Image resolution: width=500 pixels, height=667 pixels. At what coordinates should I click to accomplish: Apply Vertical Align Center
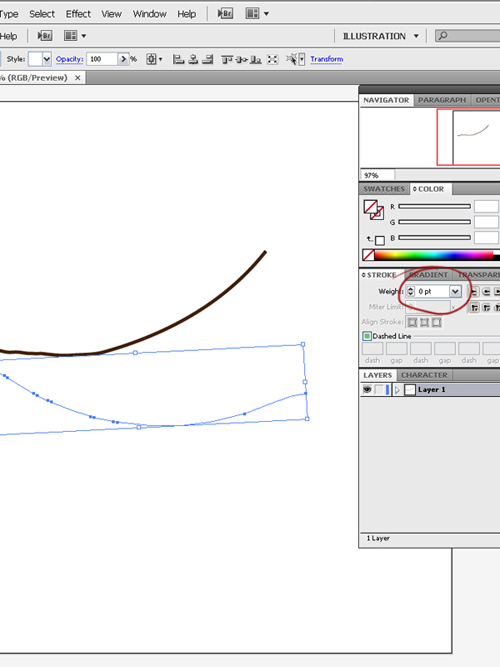coord(241,59)
